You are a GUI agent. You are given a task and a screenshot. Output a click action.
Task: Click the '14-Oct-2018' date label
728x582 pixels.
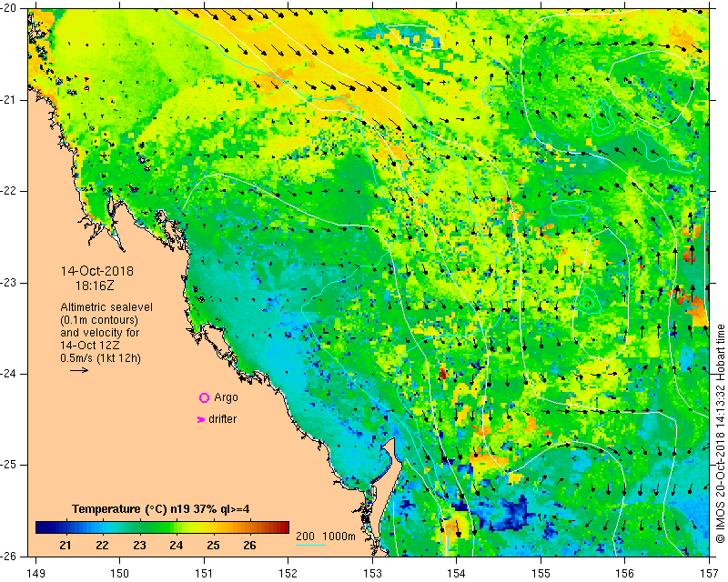tap(97, 271)
